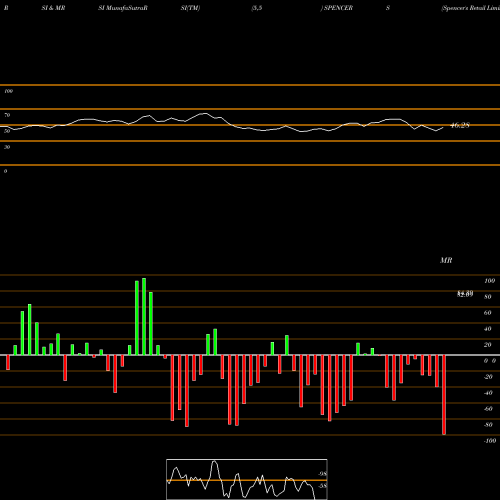The image size is (500, 500).
Task: Click the -98 label in mini chart
Action: (x=322, y=474)
